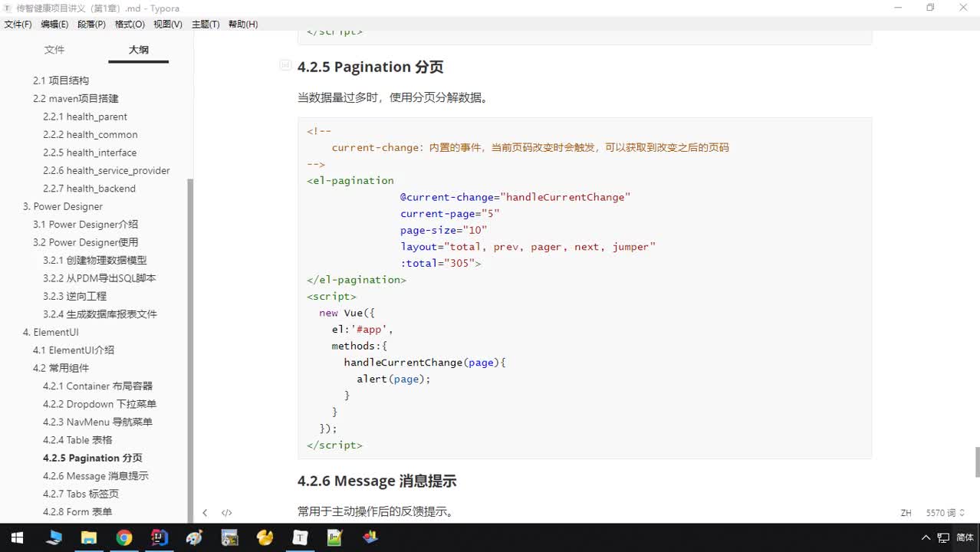The width and height of the screenshot is (980, 552).
Task: Show hidden system tray icons
Action: click(926, 537)
